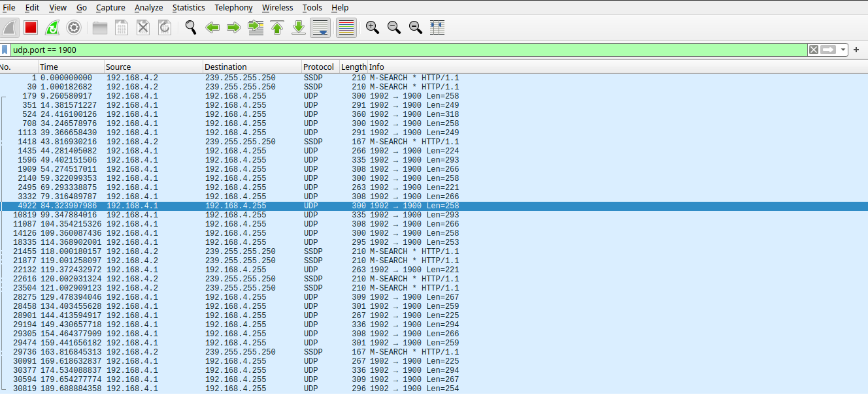Open the Go menu

[x=81, y=7]
